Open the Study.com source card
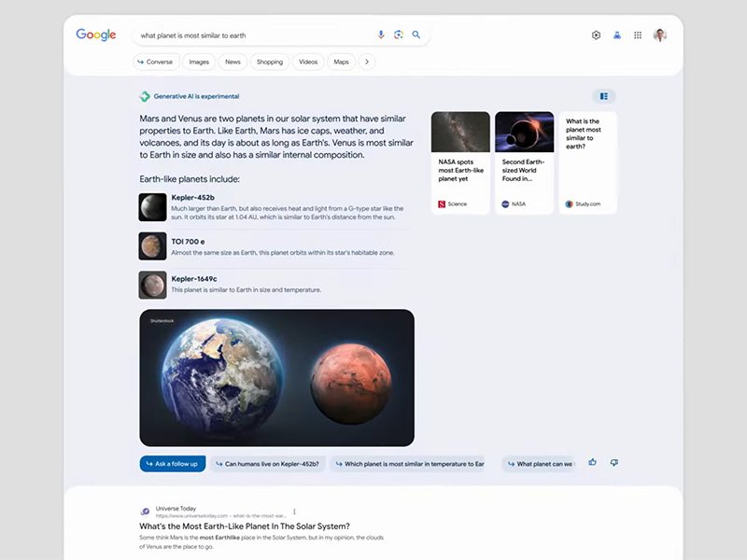The width and height of the screenshot is (747, 560). pos(588,162)
